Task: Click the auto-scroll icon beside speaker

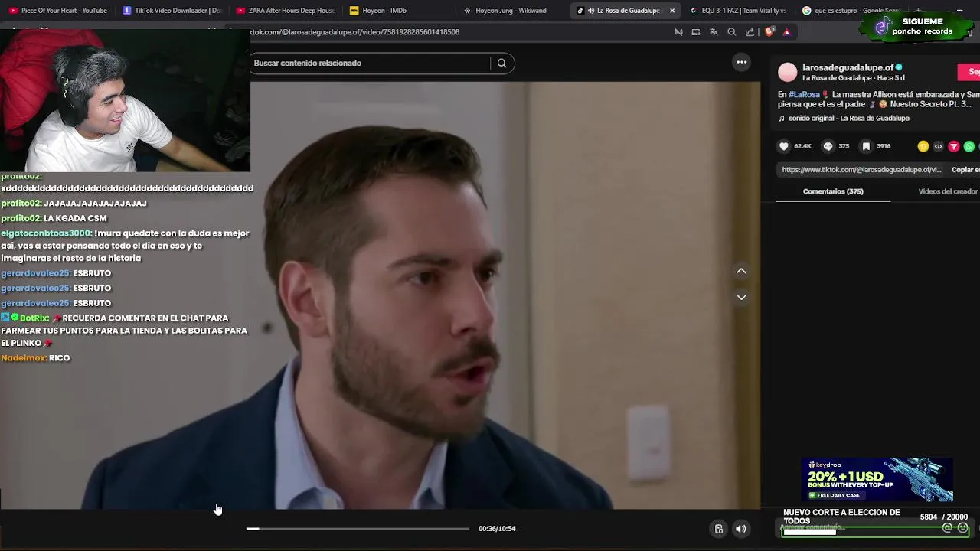Action: pos(719,529)
